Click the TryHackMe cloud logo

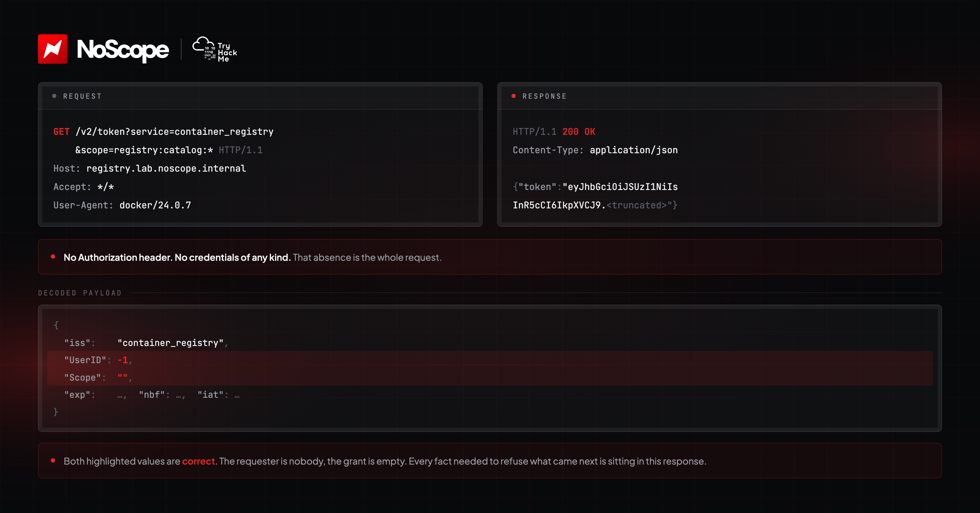[215, 49]
